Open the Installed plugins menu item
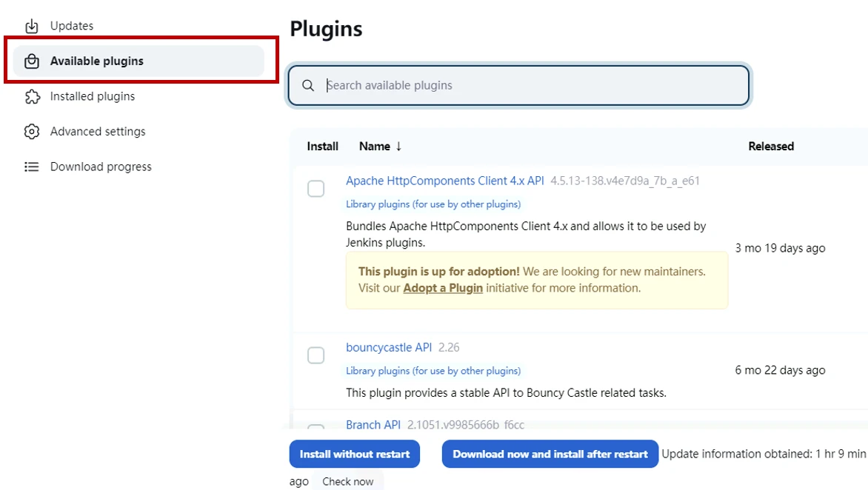The image size is (868, 490). 93,96
